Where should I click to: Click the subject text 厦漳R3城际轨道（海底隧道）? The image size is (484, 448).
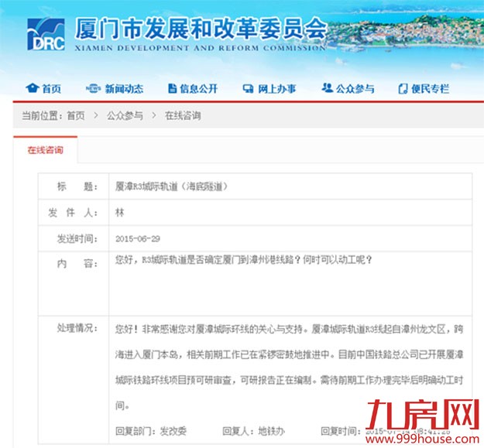(x=171, y=186)
